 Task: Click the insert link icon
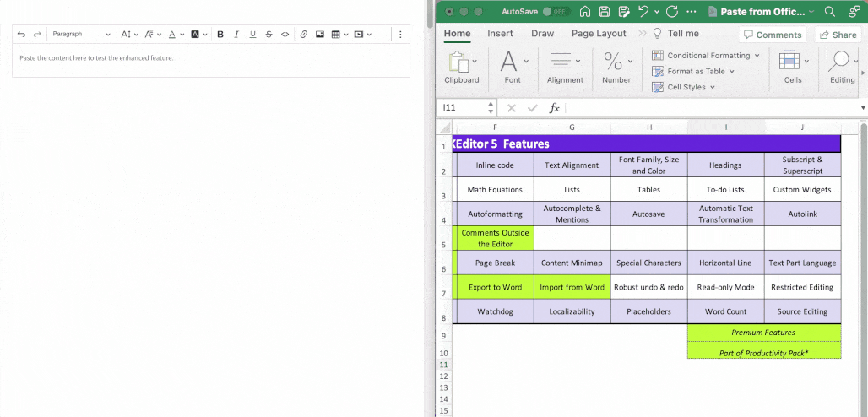tap(304, 35)
